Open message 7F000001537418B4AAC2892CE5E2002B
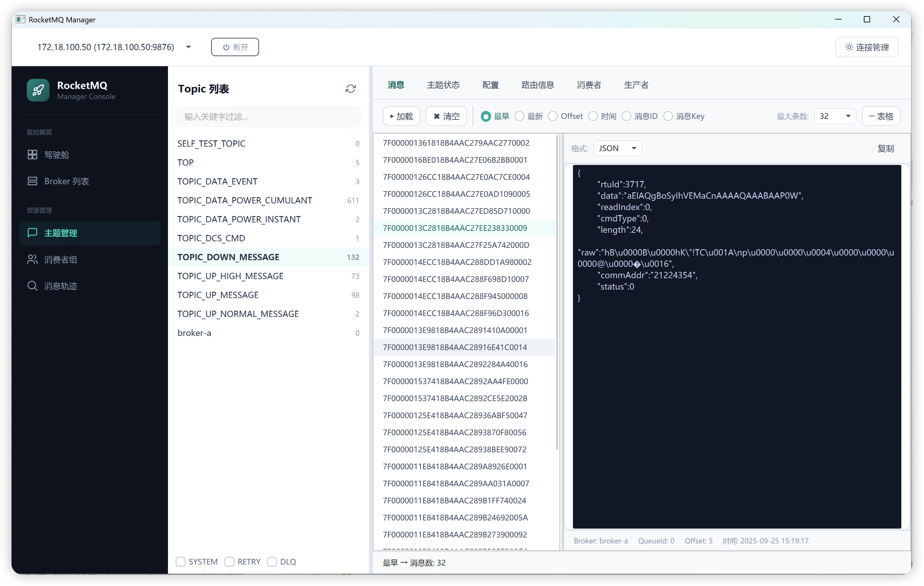Screen dimensions: 924x586 pyautogui.click(x=464, y=398)
